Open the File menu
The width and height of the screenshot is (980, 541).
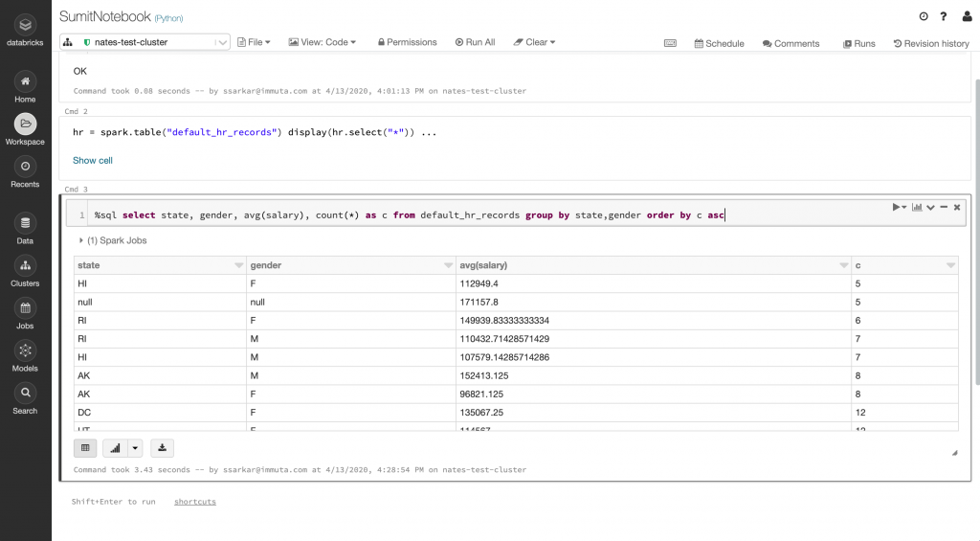pyautogui.click(x=254, y=42)
